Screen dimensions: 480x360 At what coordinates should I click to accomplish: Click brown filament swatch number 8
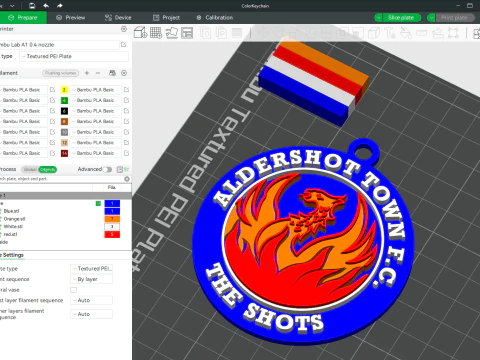point(64,121)
